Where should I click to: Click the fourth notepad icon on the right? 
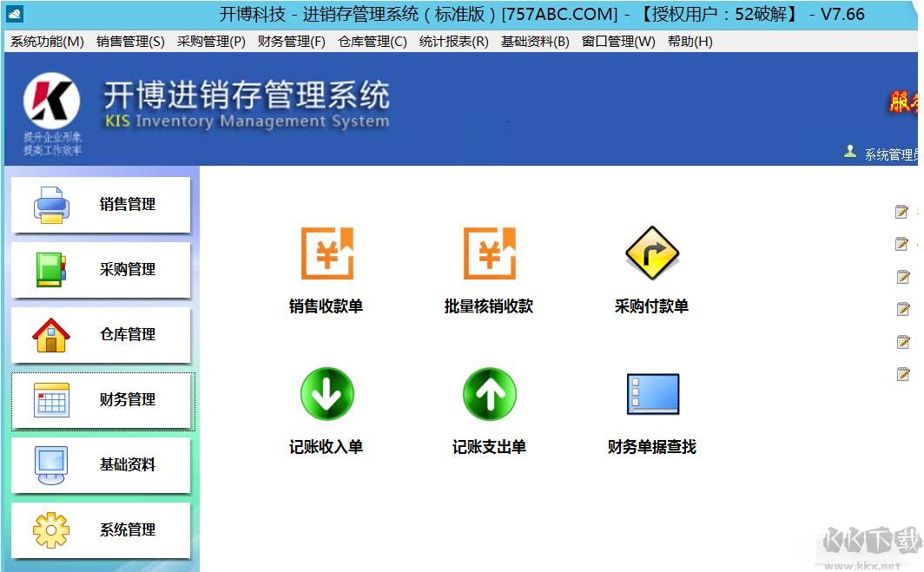pos(903,309)
